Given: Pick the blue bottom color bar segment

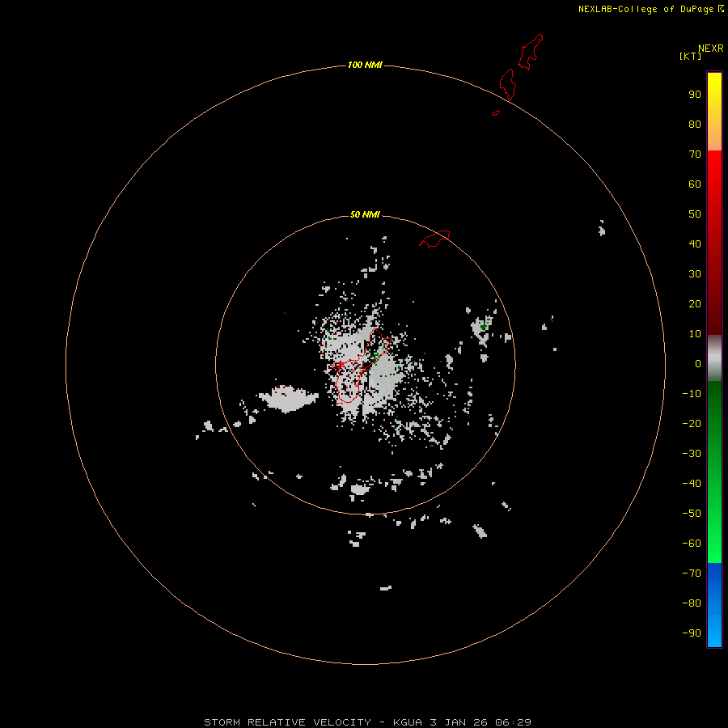Looking at the screenshot, I should pos(714,604).
